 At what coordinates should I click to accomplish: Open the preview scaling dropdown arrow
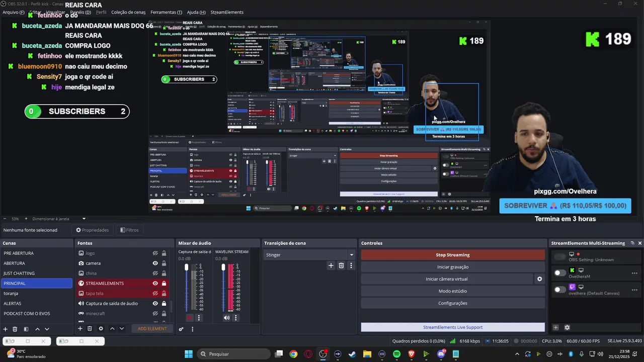[x=84, y=219]
